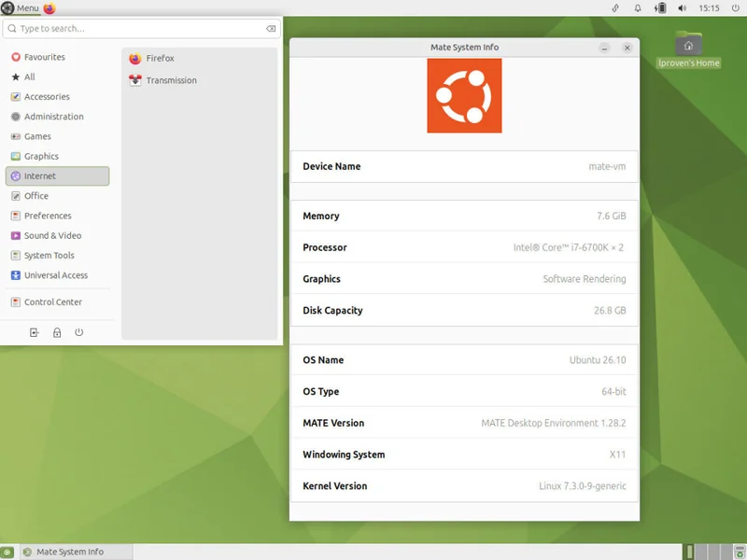Open the Preferences category
This screenshot has width=747, height=560.
pyautogui.click(x=58, y=216)
